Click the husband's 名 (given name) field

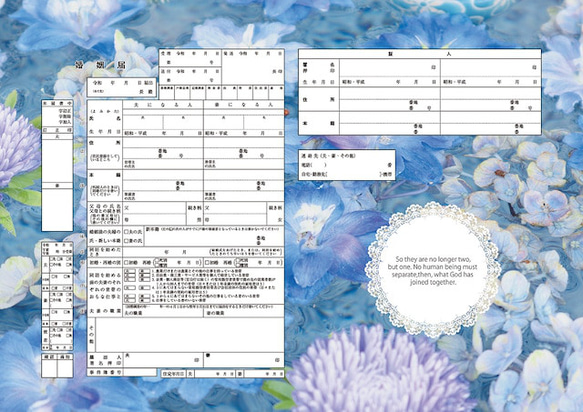[183, 122]
